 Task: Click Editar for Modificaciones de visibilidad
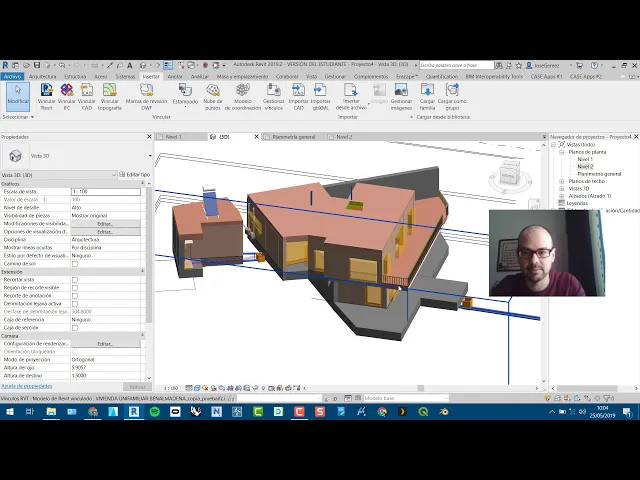point(105,224)
